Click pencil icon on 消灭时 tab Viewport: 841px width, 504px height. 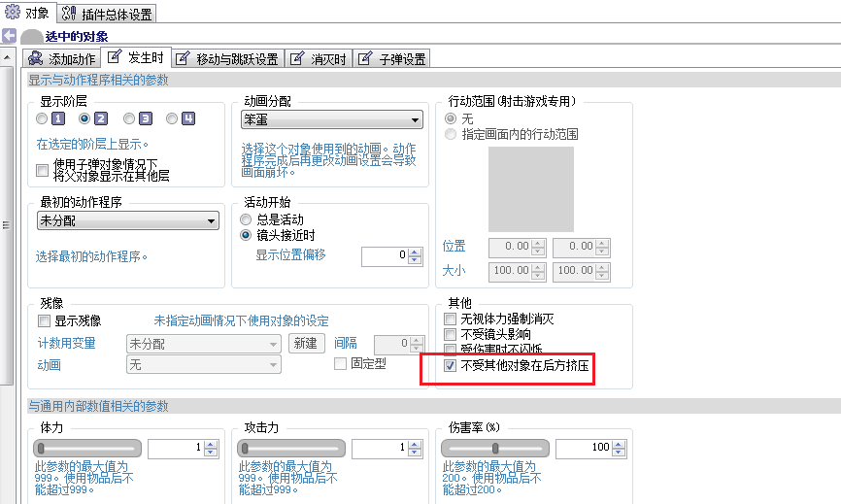pos(297,58)
